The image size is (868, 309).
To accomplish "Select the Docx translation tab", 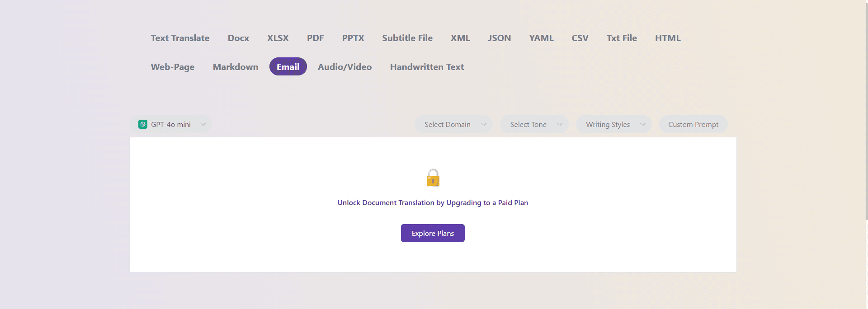I will click(238, 38).
